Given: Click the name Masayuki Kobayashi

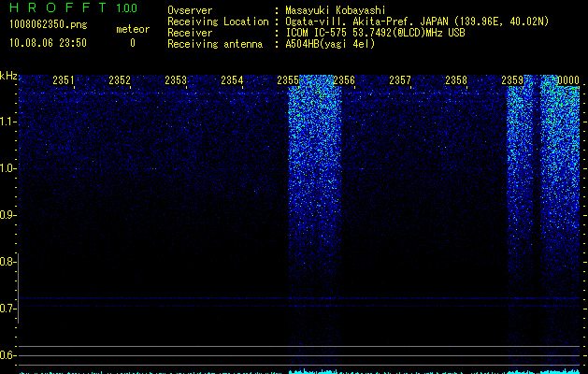Looking at the screenshot, I should point(336,10).
